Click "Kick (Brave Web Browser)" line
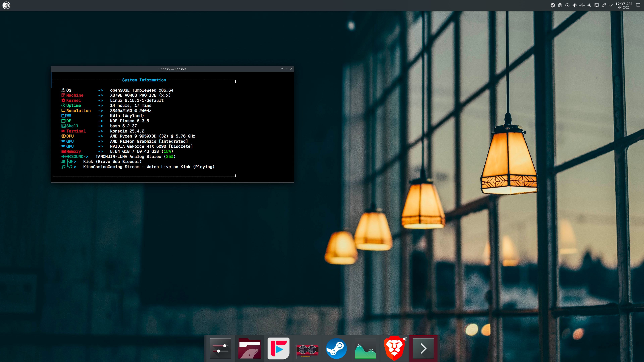Image resolution: width=644 pixels, height=362 pixels. 113,161
